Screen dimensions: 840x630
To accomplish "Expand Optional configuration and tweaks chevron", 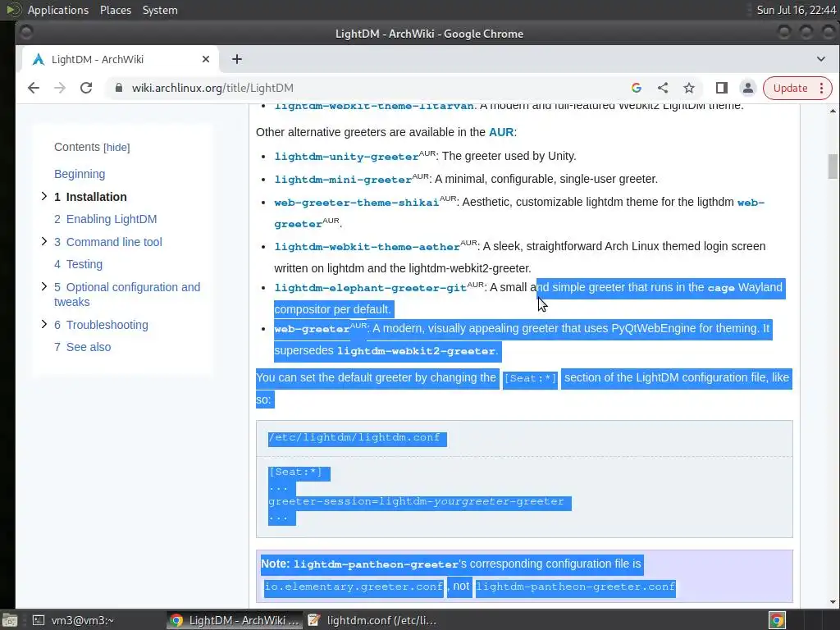I will point(44,286).
